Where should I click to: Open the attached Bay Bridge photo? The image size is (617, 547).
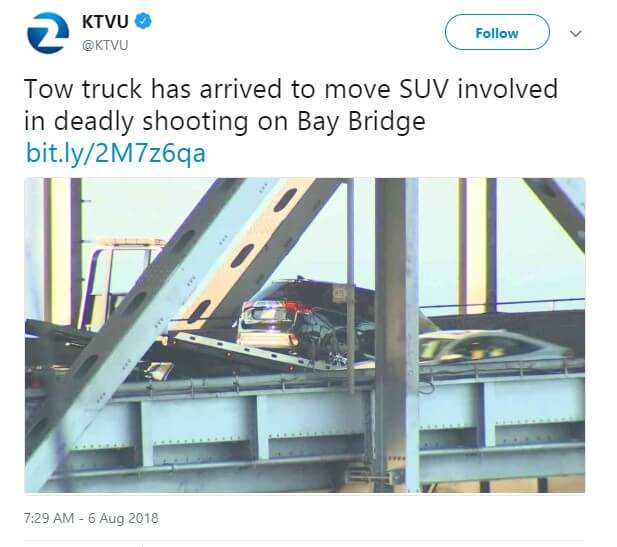pos(305,335)
